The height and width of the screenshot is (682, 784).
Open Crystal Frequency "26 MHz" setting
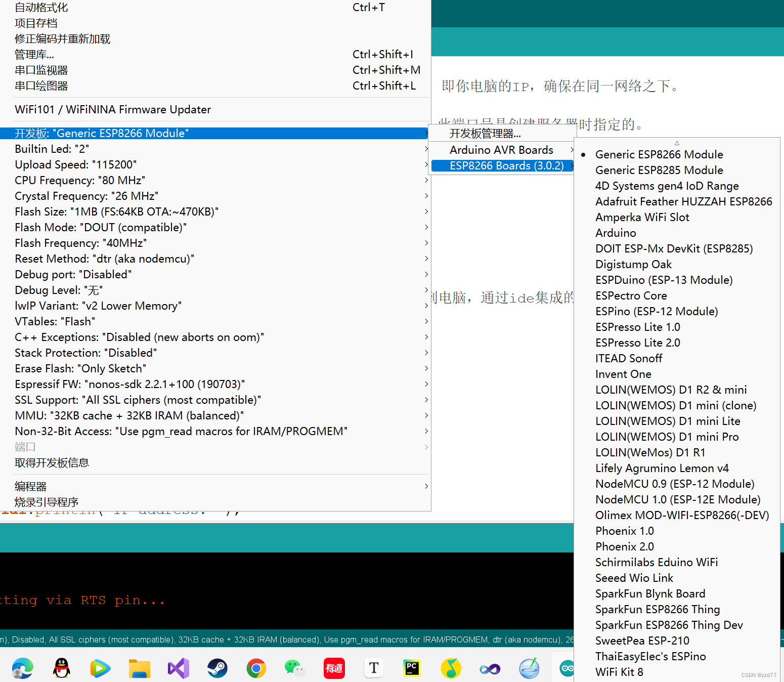[x=215, y=196]
